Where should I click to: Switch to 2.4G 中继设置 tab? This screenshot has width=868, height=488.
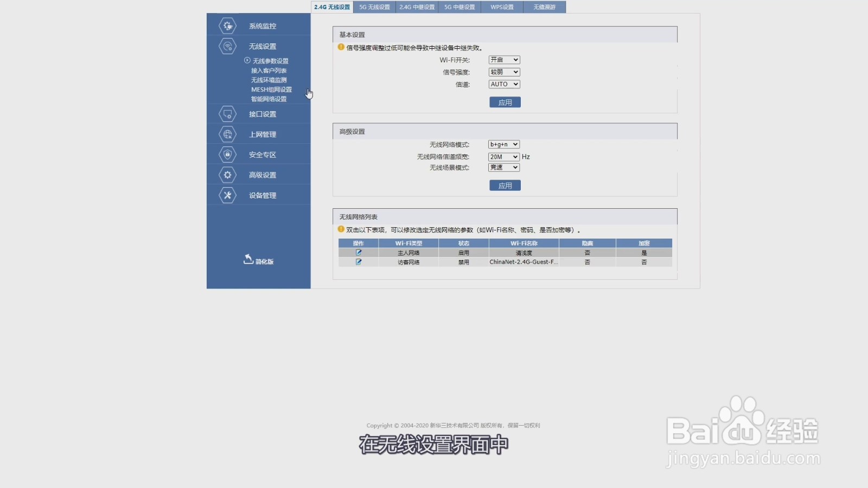coord(417,7)
